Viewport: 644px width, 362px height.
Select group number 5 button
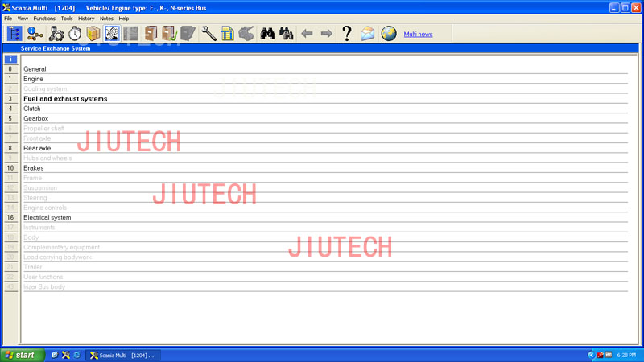tap(10, 118)
